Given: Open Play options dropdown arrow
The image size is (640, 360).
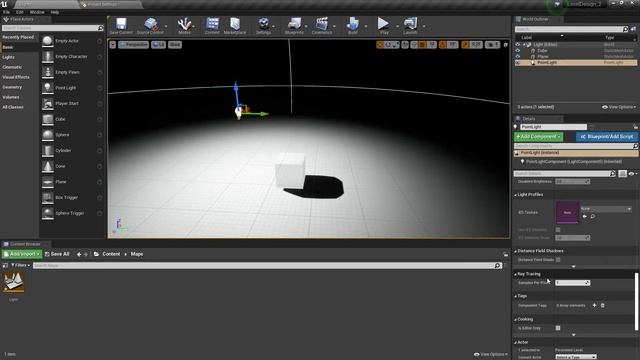Looking at the screenshot, I should pos(397,27).
